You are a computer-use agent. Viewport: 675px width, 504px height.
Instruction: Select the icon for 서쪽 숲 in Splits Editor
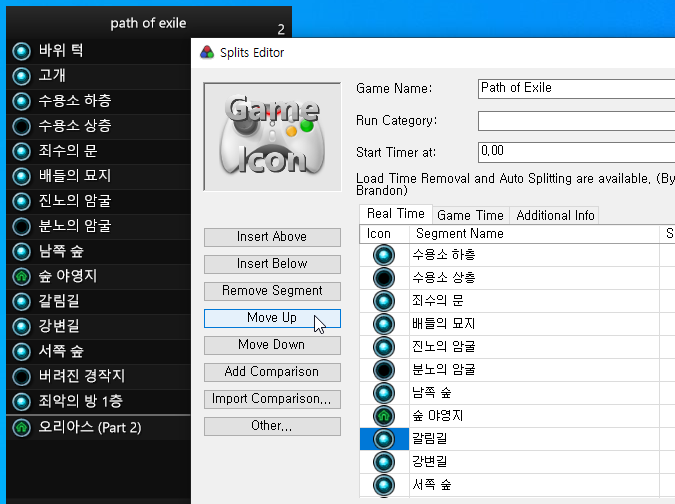click(384, 485)
